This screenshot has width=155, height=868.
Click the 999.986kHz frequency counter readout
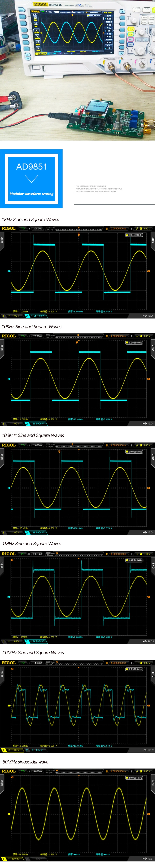pos(134,560)
